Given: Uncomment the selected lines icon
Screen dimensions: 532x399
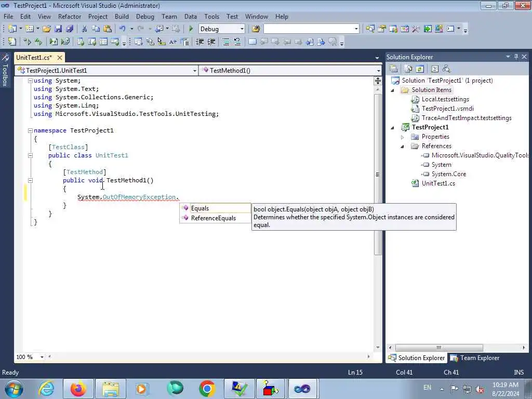Looking at the screenshot, I should 237,42.
